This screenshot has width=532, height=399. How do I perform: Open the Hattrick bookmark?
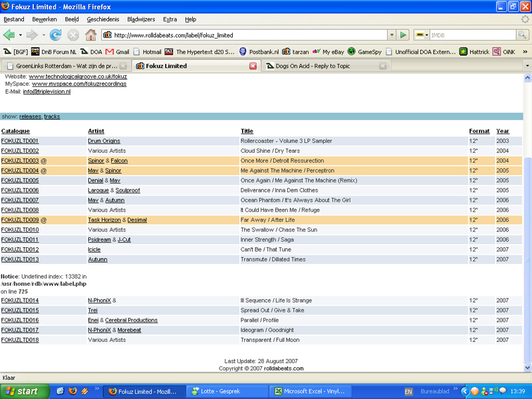(x=474, y=52)
